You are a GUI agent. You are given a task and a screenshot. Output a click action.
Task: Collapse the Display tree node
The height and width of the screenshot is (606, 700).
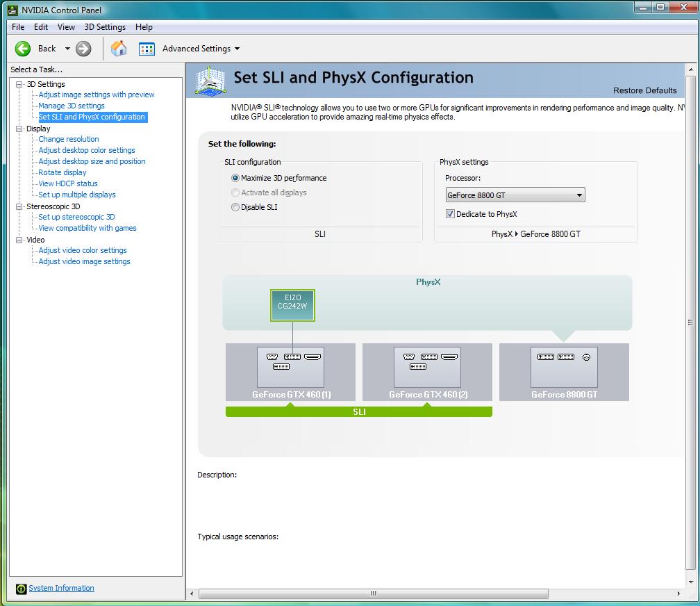click(x=19, y=129)
